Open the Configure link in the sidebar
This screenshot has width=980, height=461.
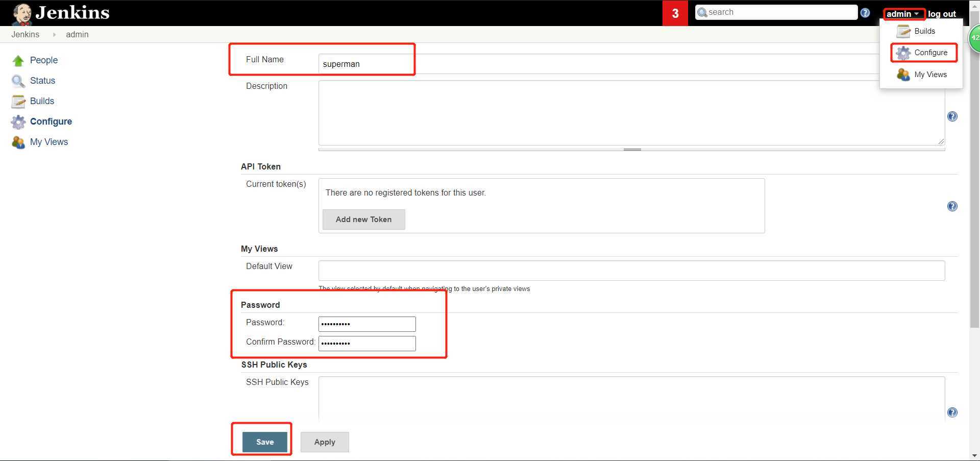(51, 122)
